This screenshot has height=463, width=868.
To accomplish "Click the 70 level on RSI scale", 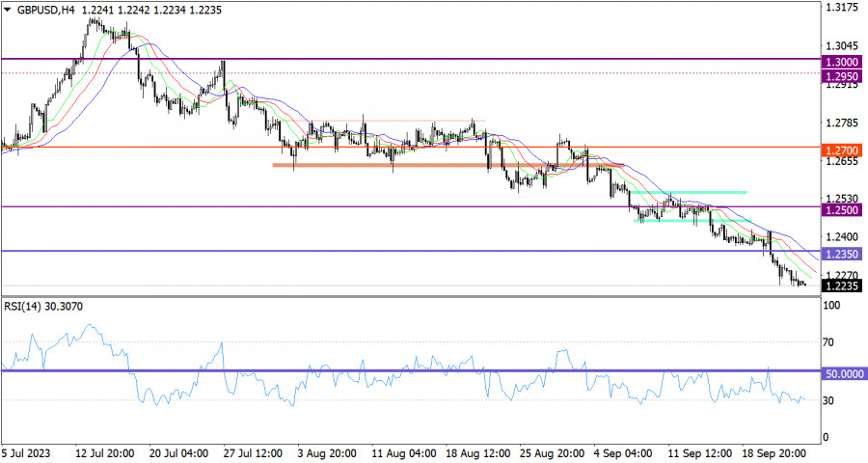I will pyautogui.click(x=829, y=341).
